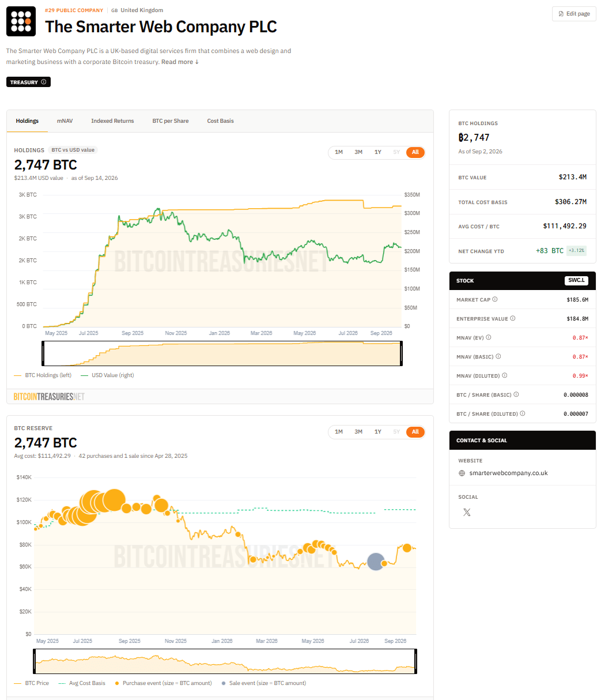The image size is (601, 700).
Task: Toggle the Avg Cost Basis legend series
Action: point(81,683)
